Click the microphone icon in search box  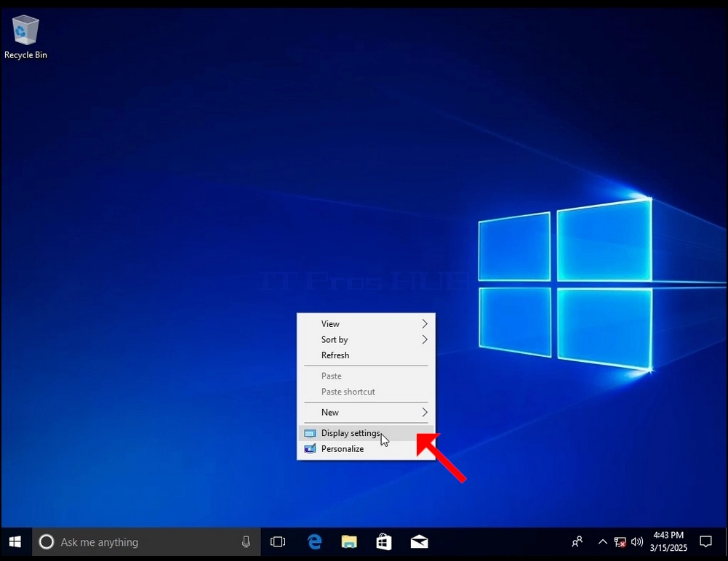click(x=246, y=541)
